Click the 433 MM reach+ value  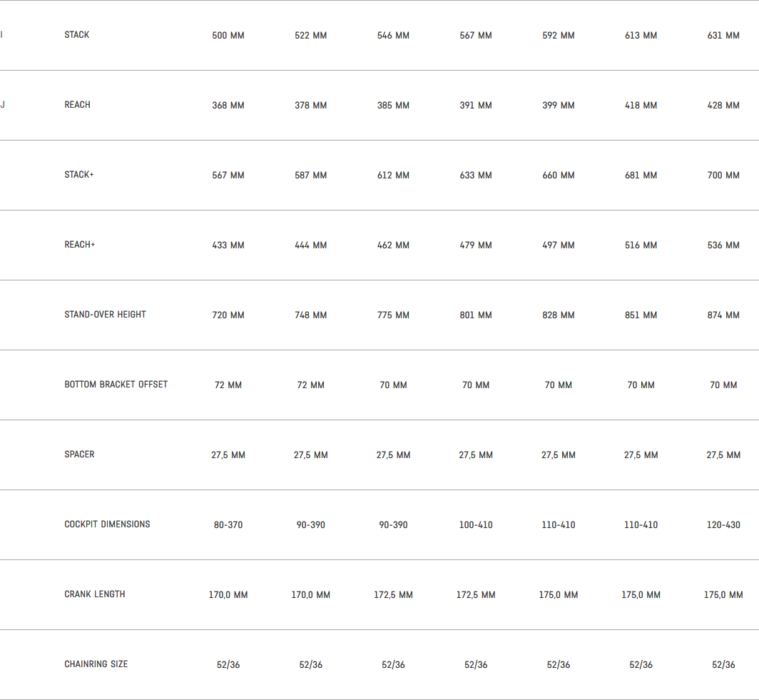228,245
